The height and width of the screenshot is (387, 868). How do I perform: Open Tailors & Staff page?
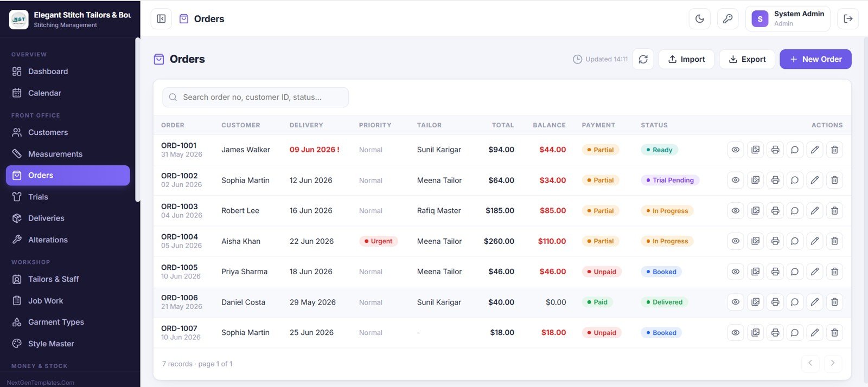(68, 279)
